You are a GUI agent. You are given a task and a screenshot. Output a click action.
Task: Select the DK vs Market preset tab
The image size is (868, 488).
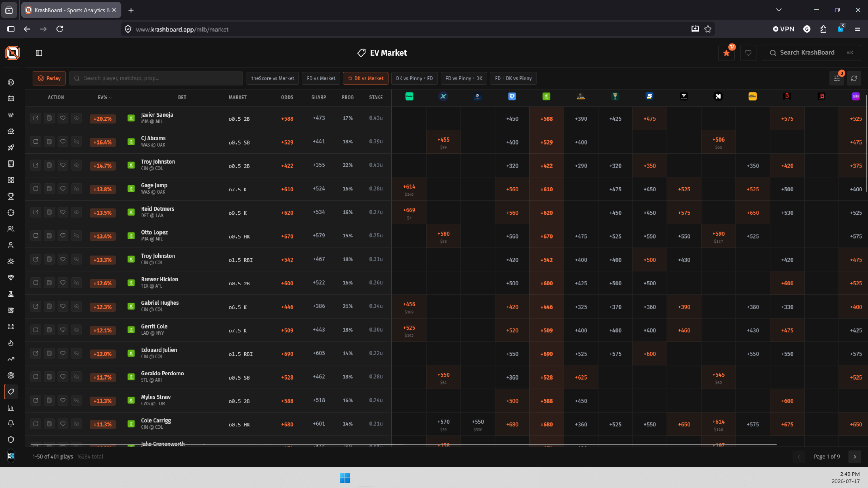[x=366, y=78]
